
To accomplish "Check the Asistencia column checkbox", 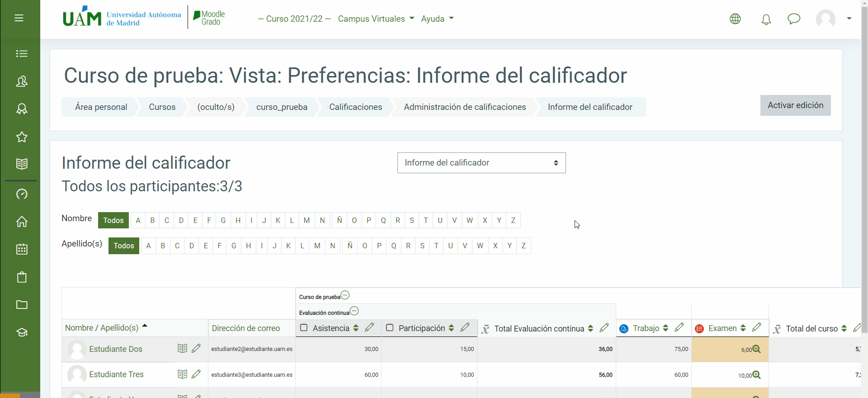I will [304, 328].
